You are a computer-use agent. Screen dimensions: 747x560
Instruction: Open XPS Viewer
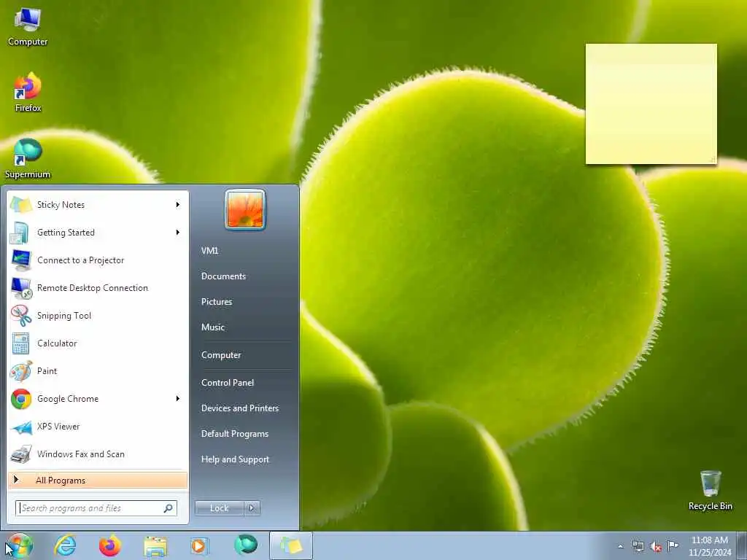(98, 426)
